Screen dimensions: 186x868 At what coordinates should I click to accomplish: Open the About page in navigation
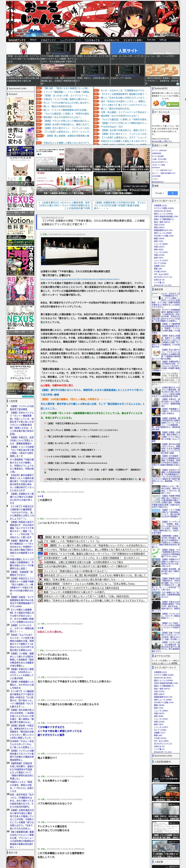click(33, 40)
